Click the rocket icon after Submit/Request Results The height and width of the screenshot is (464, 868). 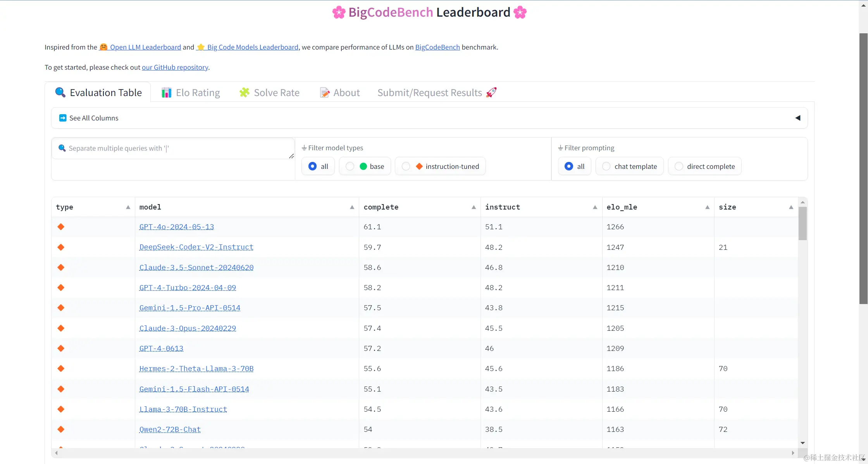click(x=491, y=92)
